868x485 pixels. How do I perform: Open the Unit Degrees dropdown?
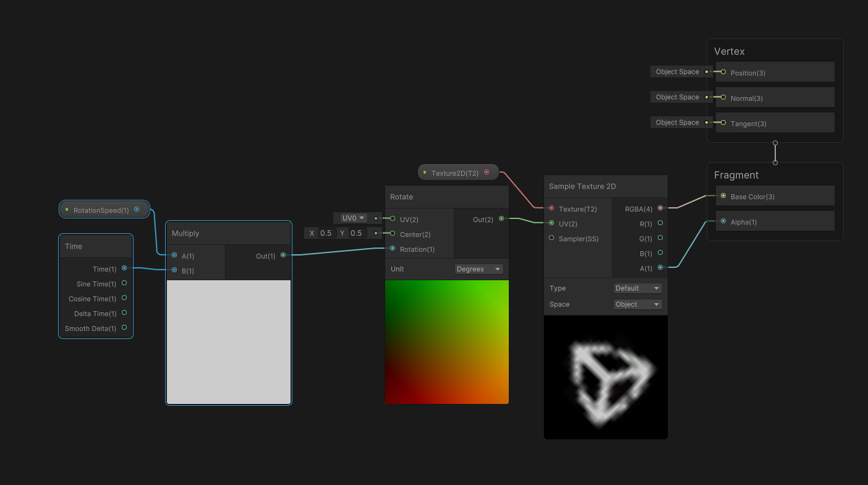click(479, 269)
